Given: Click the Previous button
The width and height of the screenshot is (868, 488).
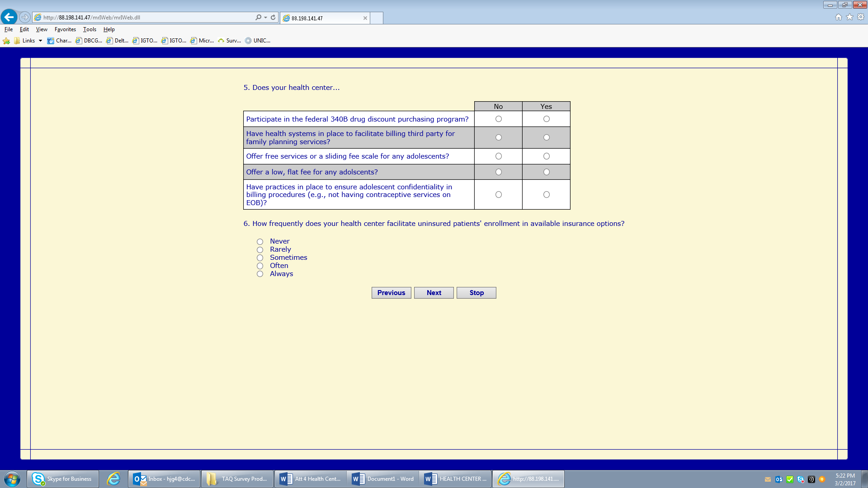Looking at the screenshot, I should tap(391, 293).
